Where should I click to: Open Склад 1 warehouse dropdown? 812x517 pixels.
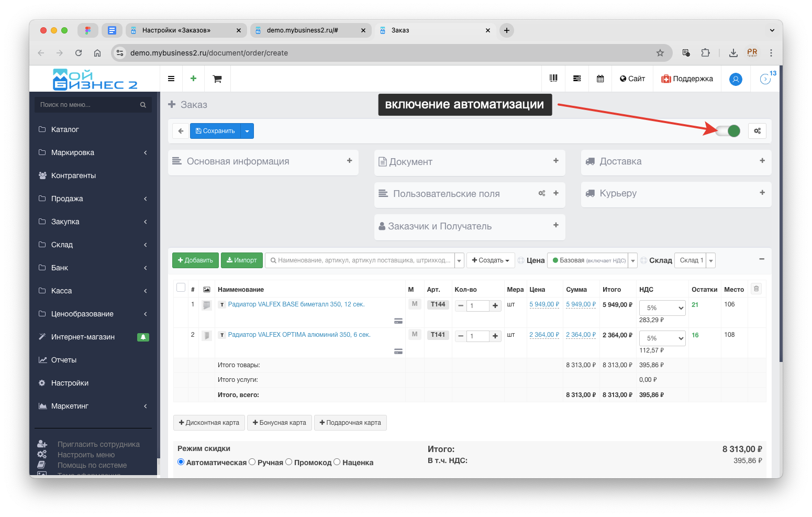694,260
